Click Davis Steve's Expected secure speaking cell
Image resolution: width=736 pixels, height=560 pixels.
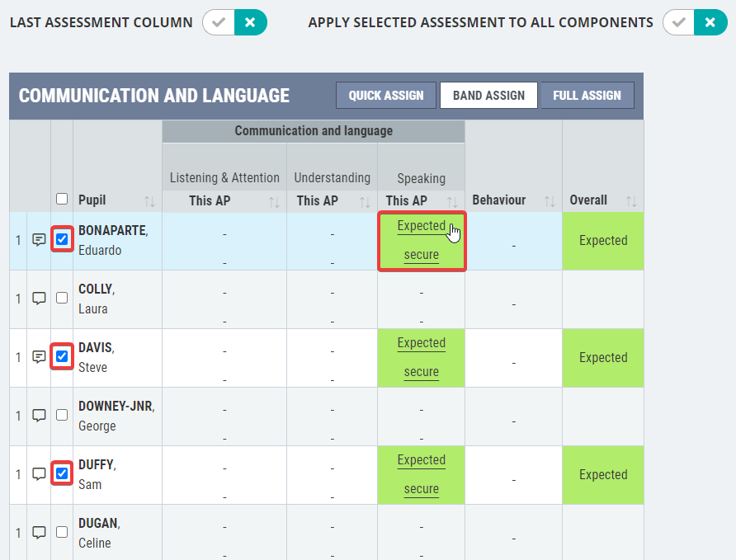(x=421, y=358)
